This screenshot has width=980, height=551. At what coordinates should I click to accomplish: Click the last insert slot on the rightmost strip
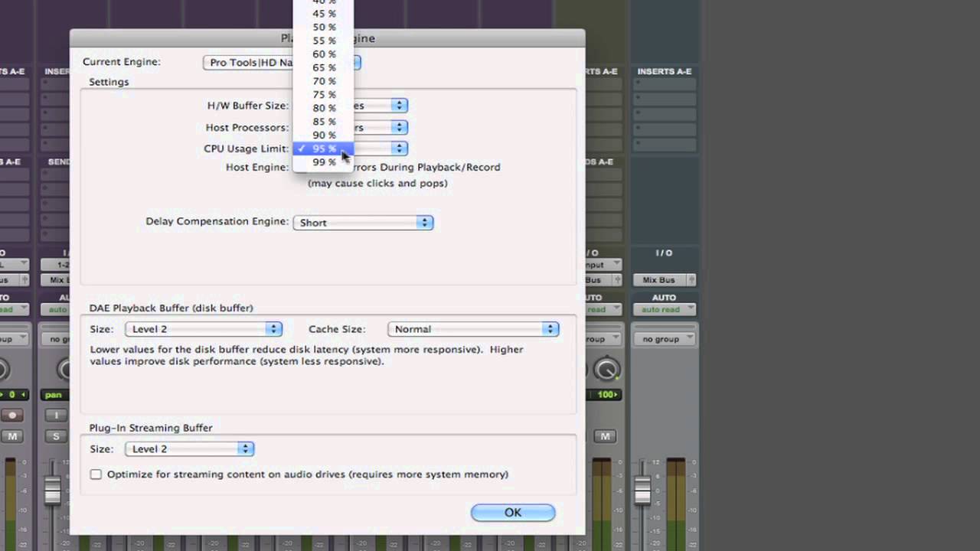(664, 145)
